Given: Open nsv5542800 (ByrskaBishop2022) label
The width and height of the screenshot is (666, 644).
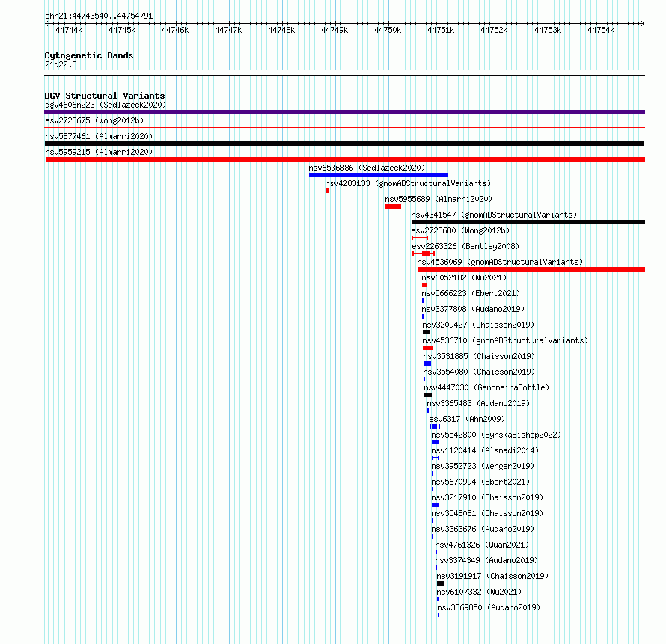Looking at the screenshot, I should (x=496, y=435).
